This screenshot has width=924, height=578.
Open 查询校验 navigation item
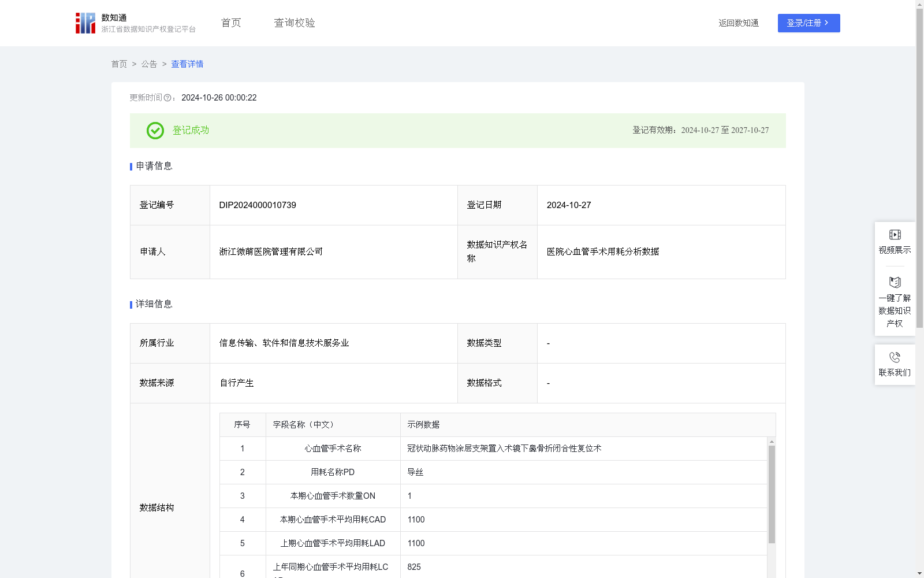click(x=295, y=23)
